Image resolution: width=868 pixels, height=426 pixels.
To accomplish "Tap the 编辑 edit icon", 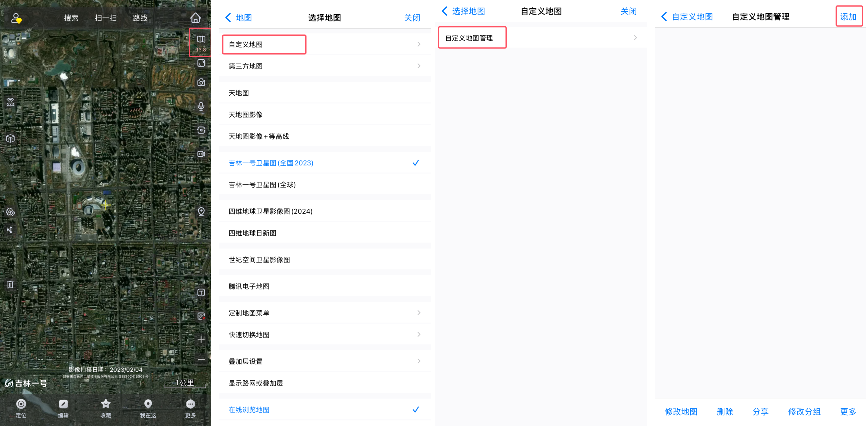I will (x=63, y=408).
